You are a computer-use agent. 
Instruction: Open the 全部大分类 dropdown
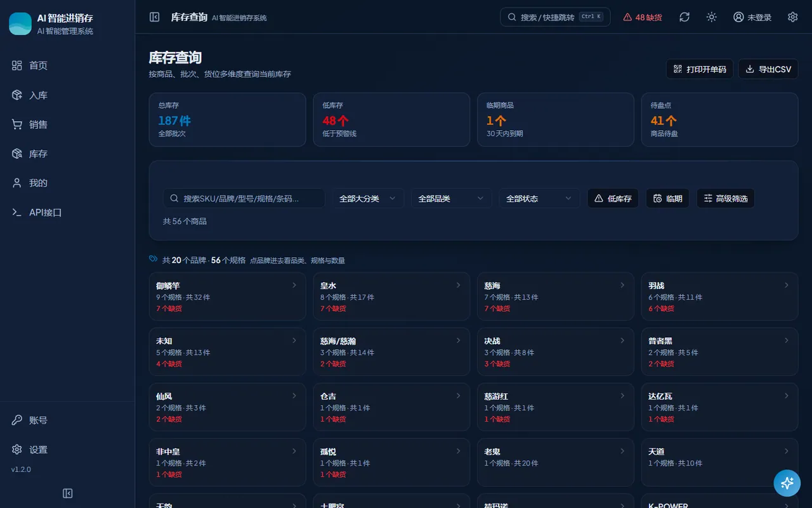click(368, 198)
